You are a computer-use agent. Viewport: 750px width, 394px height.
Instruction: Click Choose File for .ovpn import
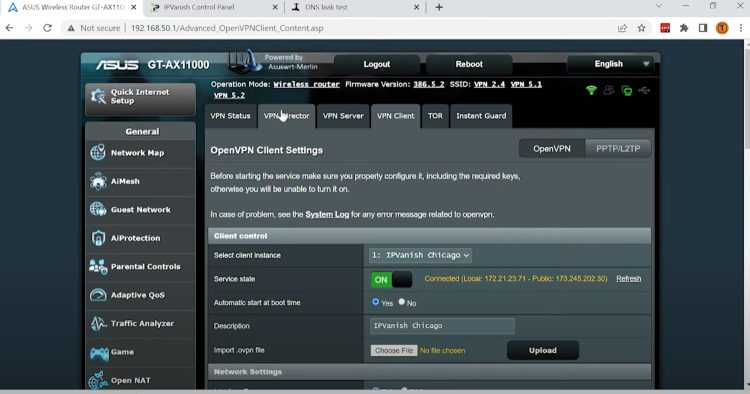[394, 350]
